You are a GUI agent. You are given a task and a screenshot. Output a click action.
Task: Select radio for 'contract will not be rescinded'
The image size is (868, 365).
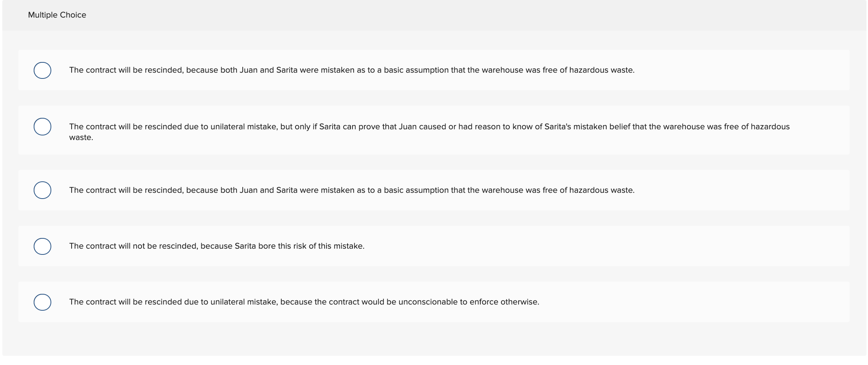[42, 246]
